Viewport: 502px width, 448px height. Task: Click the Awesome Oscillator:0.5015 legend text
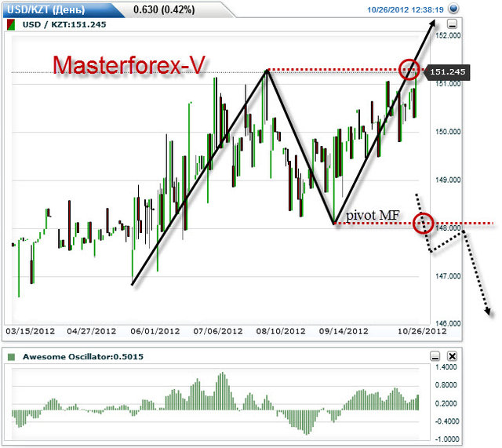[83, 357]
